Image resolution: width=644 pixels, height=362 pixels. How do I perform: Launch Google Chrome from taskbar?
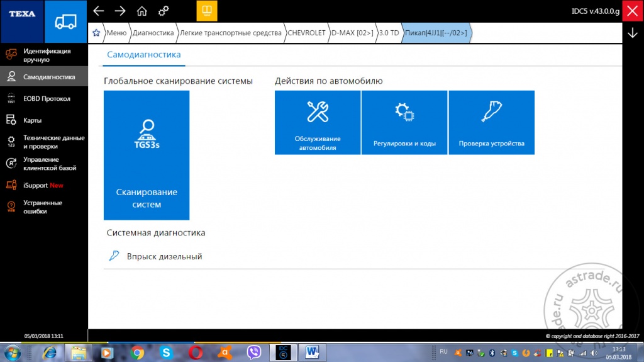(136, 353)
